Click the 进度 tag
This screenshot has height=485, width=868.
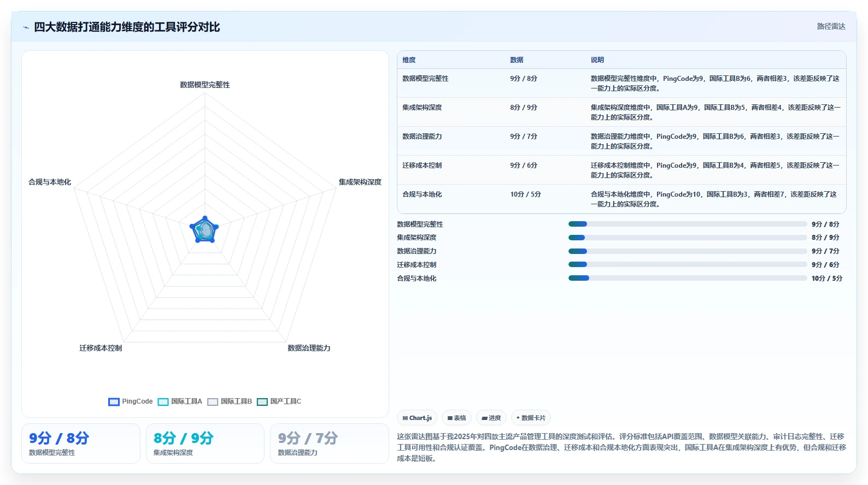pyautogui.click(x=491, y=418)
